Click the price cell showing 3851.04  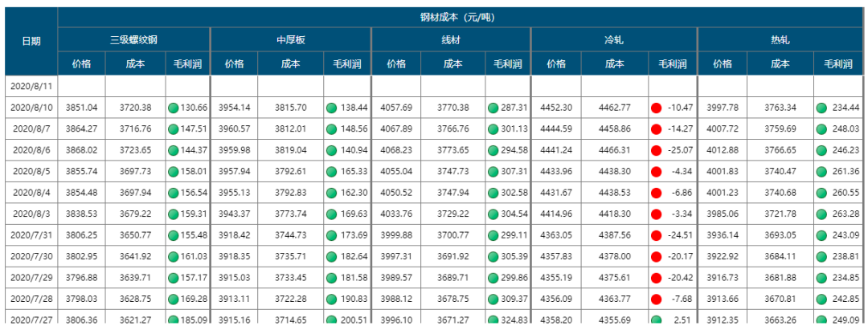(x=81, y=108)
